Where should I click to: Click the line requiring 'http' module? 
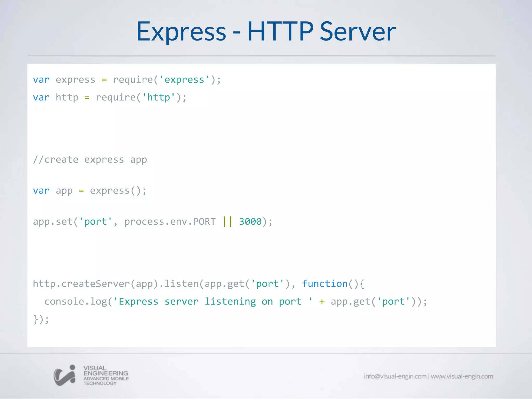pyautogui.click(x=110, y=97)
